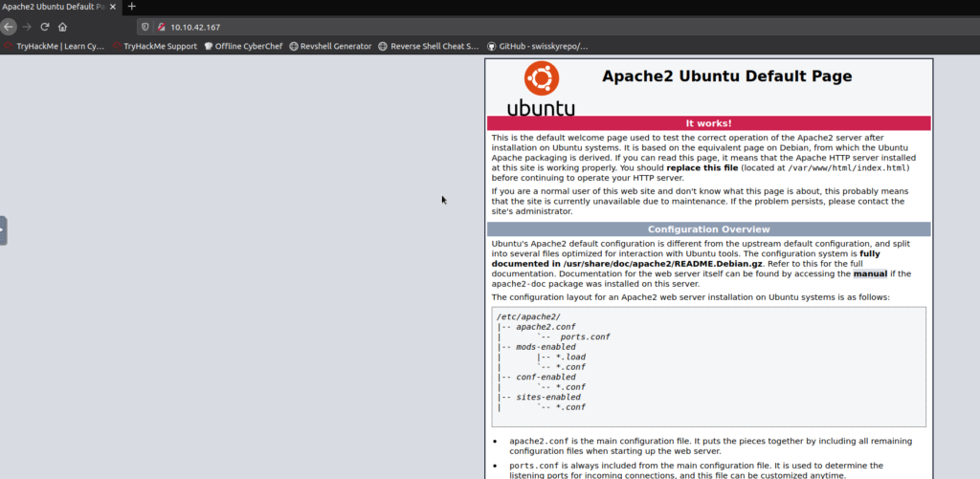Click the browser Back arrow button
This screenshot has height=479, width=980.
coord(9,27)
